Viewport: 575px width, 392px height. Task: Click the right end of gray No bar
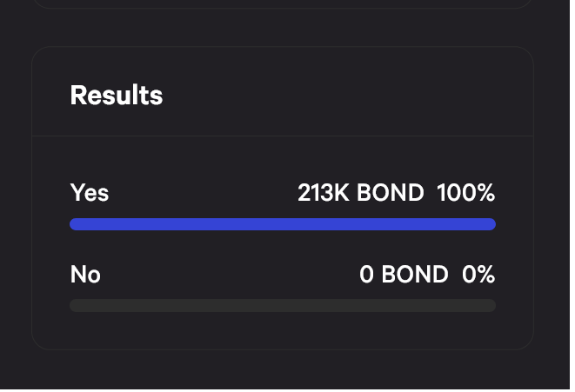click(x=491, y=305)
